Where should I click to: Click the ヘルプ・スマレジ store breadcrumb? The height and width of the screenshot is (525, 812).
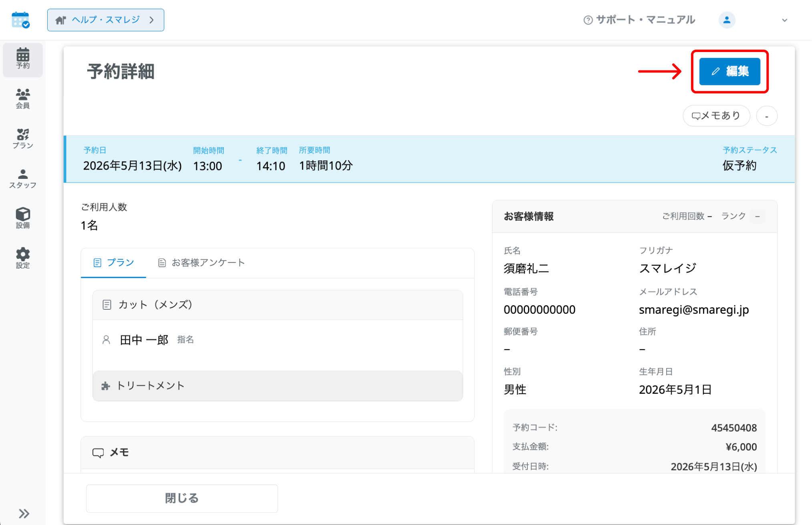click(x=106, y=20)
